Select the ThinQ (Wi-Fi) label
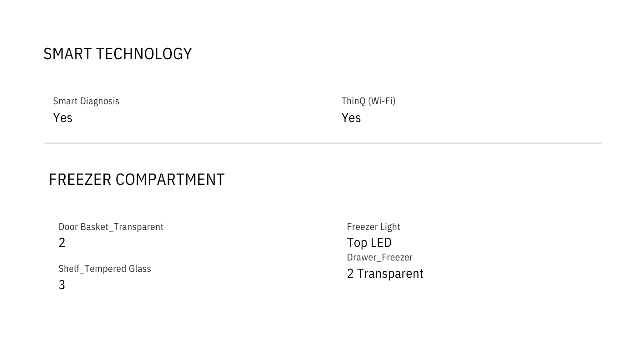Screen dimensions: 644x342 pos(368,101)
